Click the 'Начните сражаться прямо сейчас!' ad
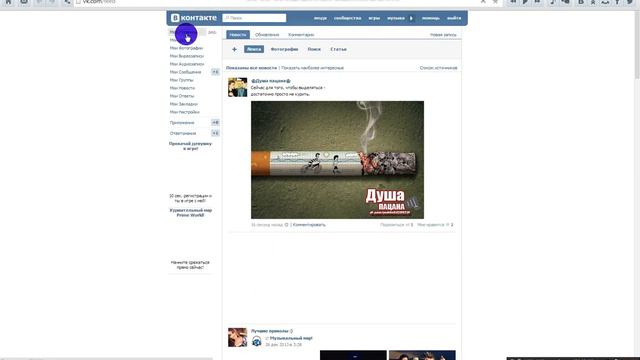Image resolution: width=640 pixels, height=360 pixels. (x=190, y=265)
